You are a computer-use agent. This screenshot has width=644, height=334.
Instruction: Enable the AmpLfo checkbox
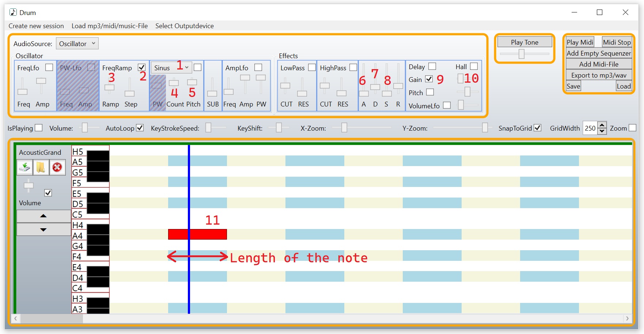[x=258, y=67]
